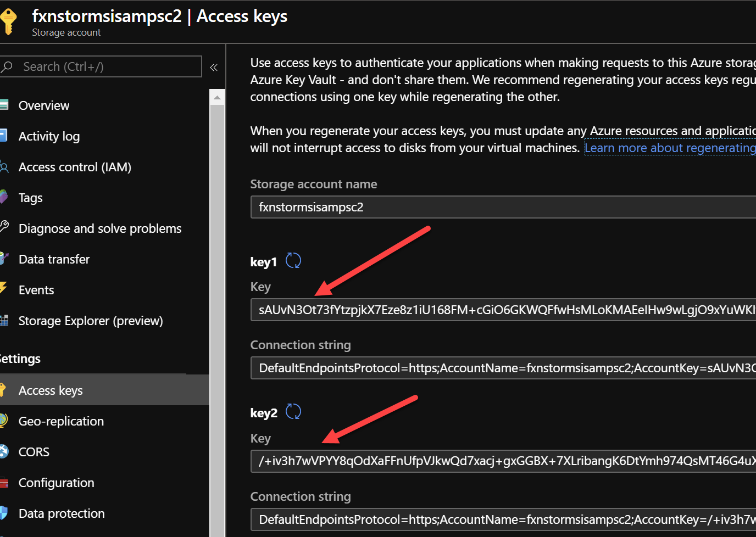
Task: Regenerate key1 using its refresh icon
Action: click(293, 261)
